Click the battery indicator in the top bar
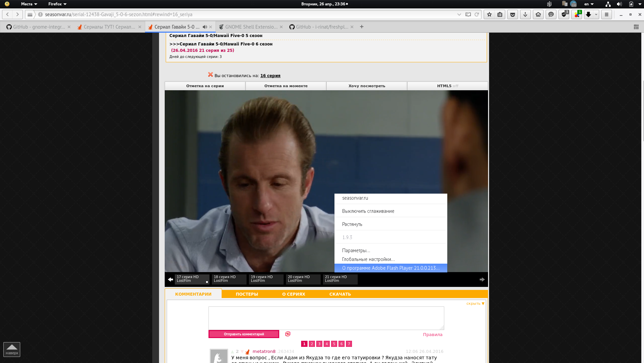 point(631,4)
